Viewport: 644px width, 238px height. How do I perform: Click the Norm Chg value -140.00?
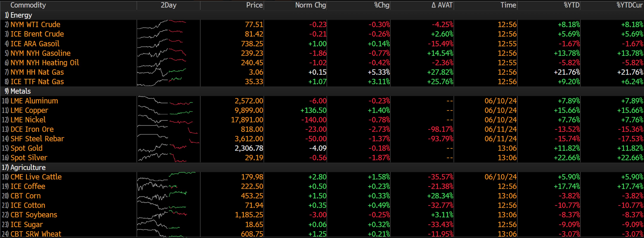[314, 120]
